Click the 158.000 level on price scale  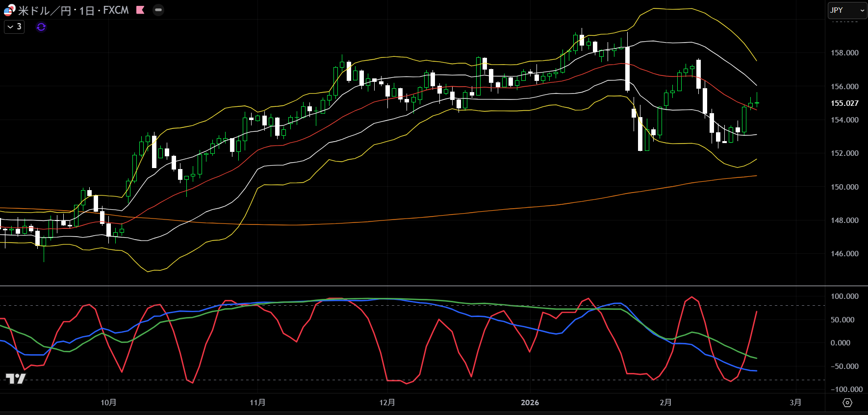tap(844, 53)
